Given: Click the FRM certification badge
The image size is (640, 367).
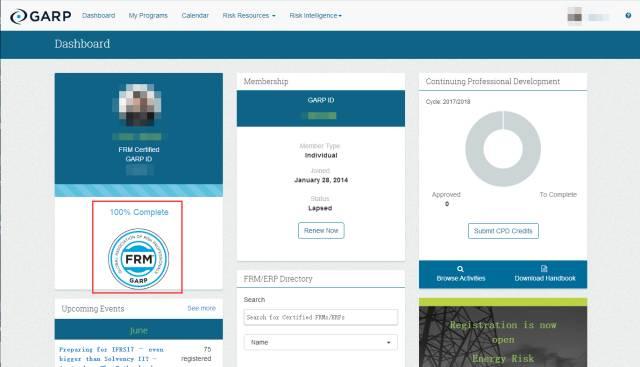Looking at the screenshot, I should coord(138,259).
